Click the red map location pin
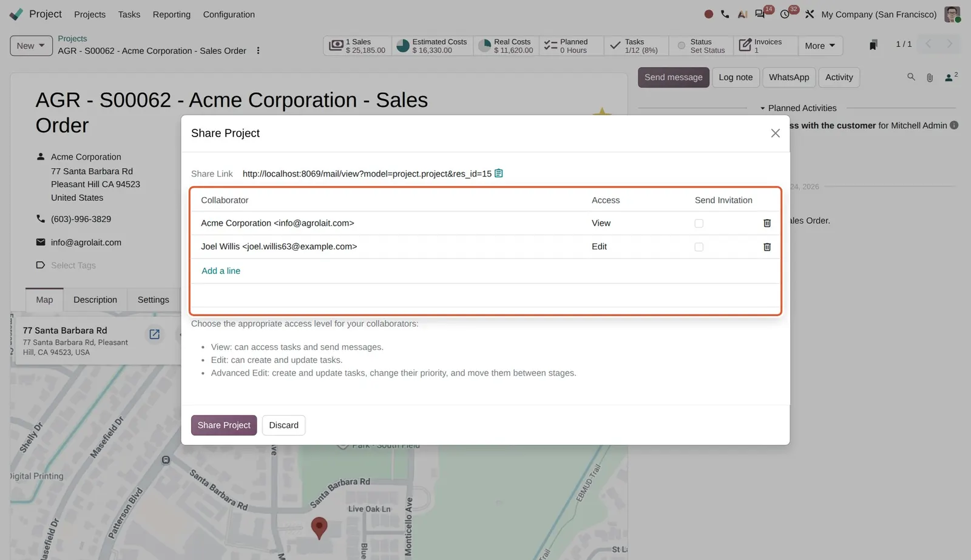This screenshot has height=560, width=971. click(319, 528)
